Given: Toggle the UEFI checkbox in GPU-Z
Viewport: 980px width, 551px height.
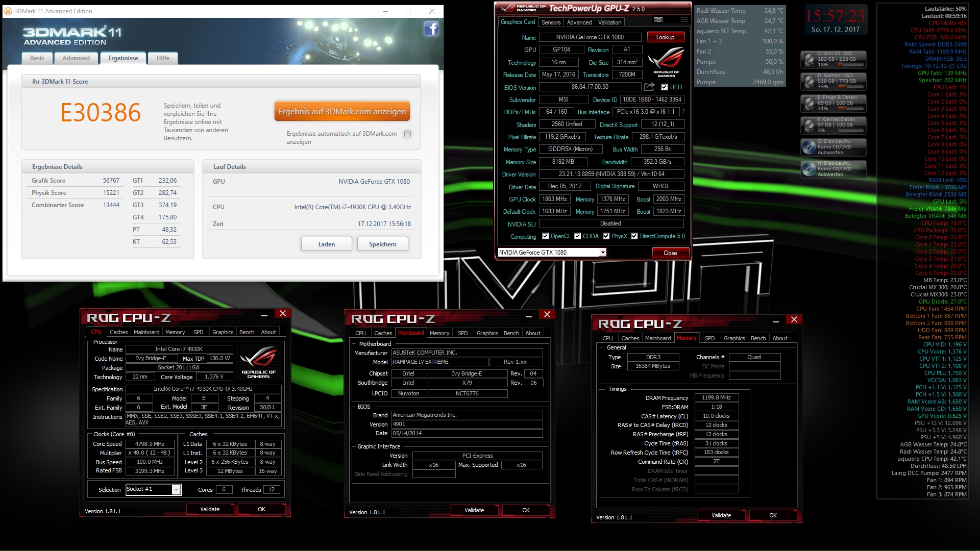Looking at the screenshot, I should [x=664, y=87].
